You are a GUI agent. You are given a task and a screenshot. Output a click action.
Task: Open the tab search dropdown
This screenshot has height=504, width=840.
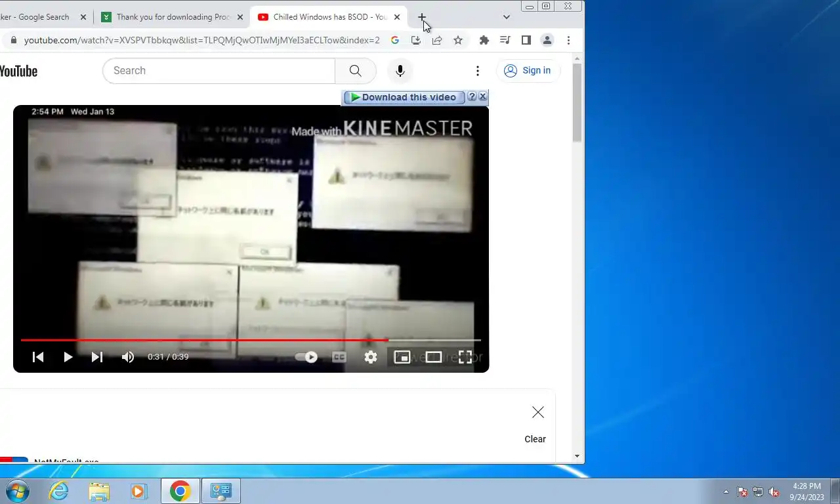click(507, 17)
